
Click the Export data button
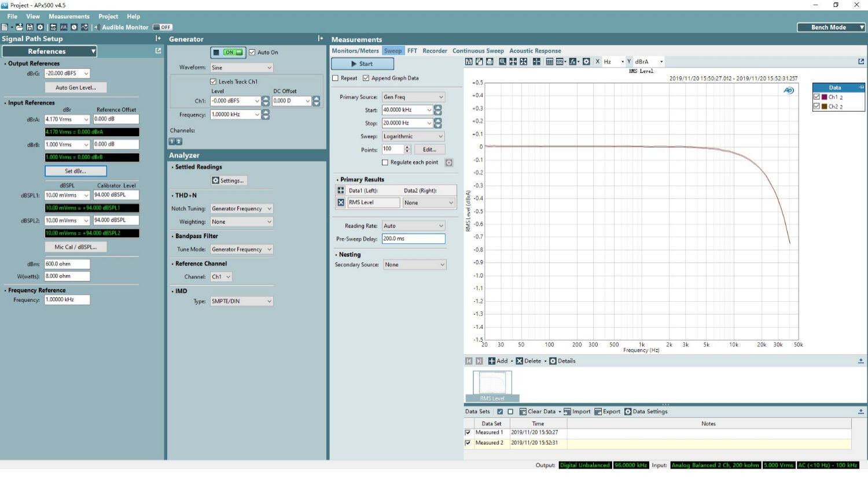607,412
